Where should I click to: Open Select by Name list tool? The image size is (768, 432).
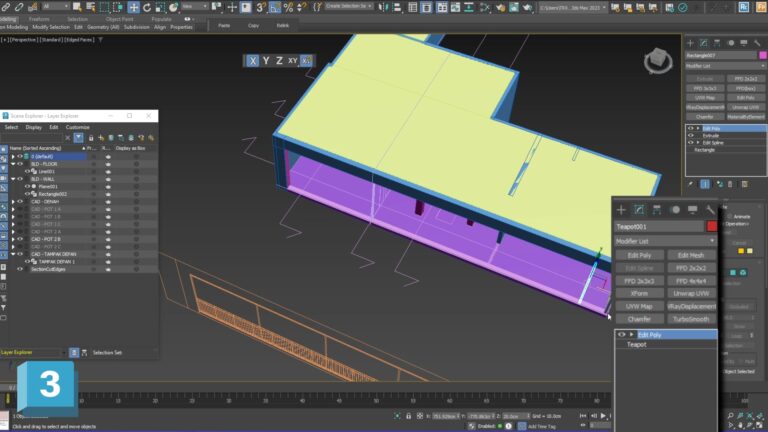[91, 7]
